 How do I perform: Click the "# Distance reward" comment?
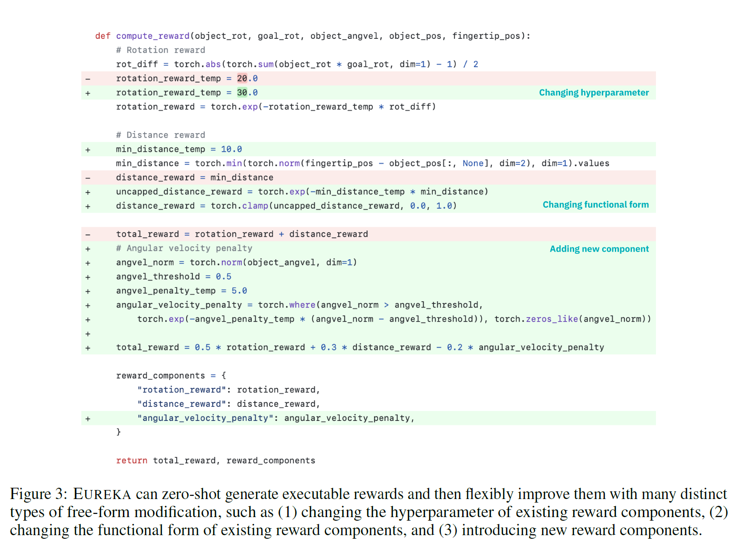(x=160, y=135)
